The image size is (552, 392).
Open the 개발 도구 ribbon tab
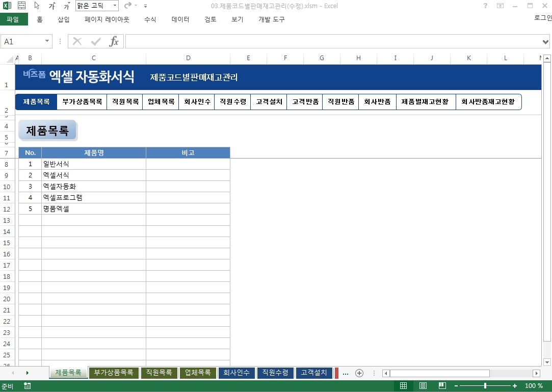click(x=272, y=19)
